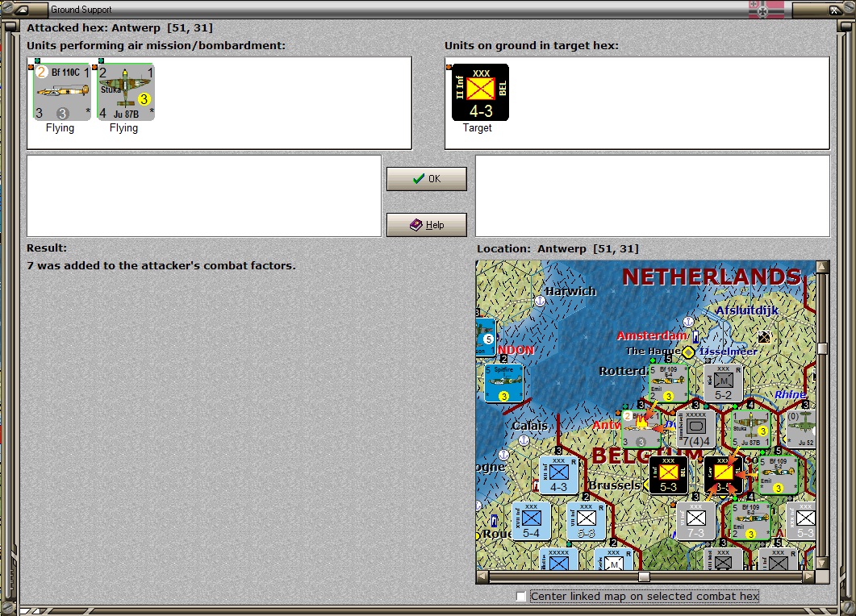Click the map's horizontal scrollbar right arrow
This screenshot has height=616, width=856.
click(809, 576)
